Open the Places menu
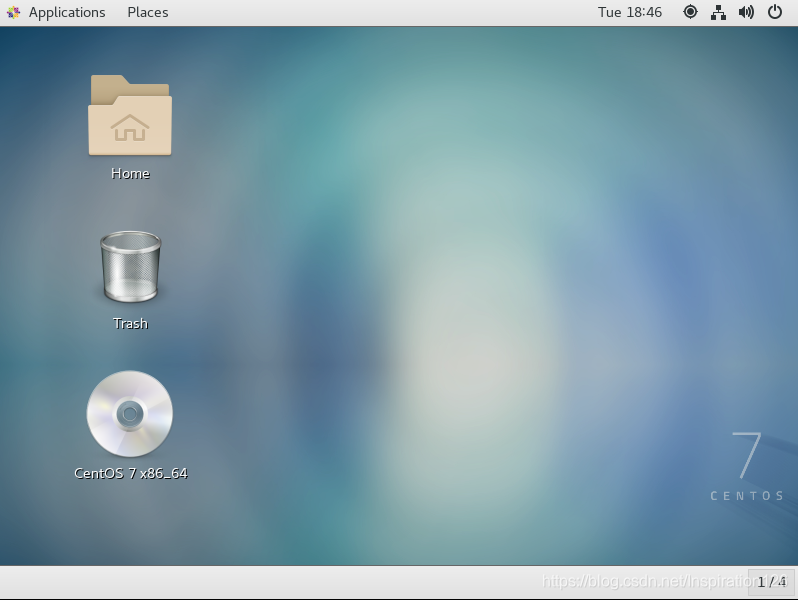 148,12
